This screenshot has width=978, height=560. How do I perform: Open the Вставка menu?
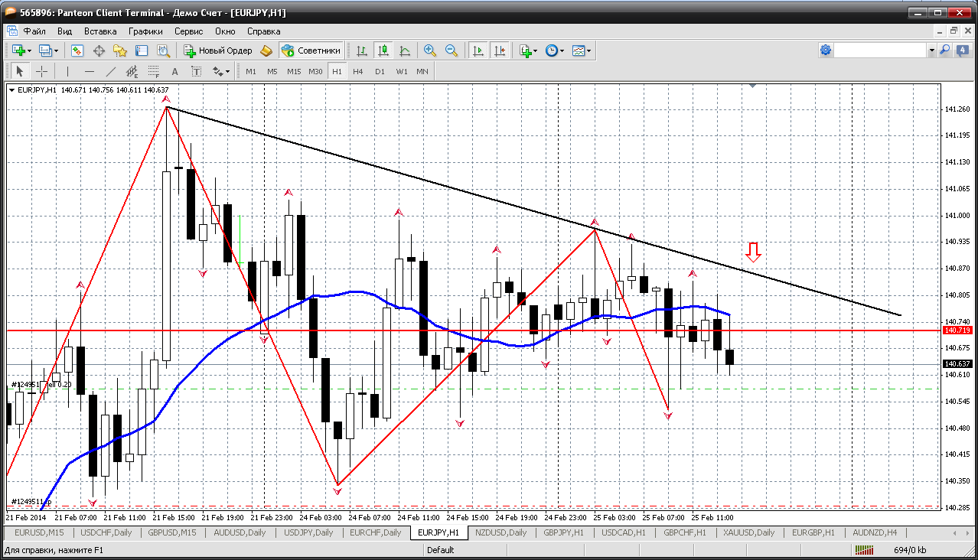[x=100, y=31]
